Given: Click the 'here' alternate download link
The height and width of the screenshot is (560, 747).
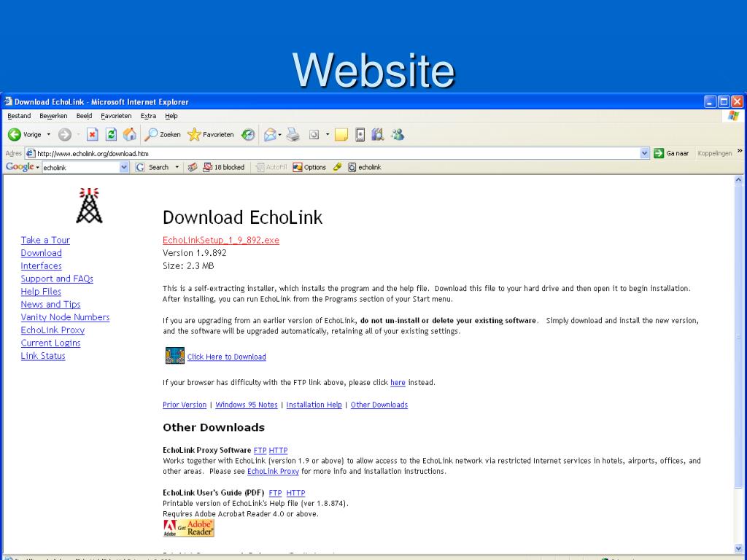Looking at the screenshot, I should coord(398,382).
